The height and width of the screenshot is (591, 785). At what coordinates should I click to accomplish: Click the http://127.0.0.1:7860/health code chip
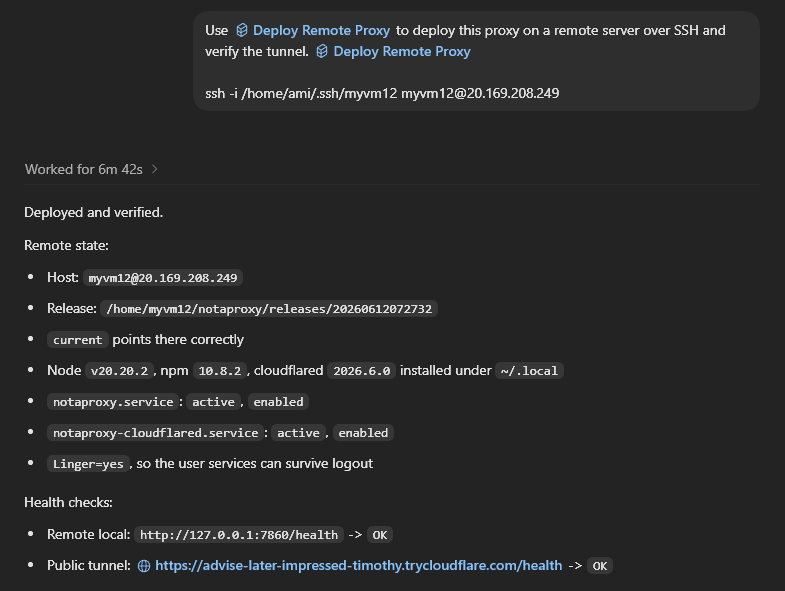[239, 535]
